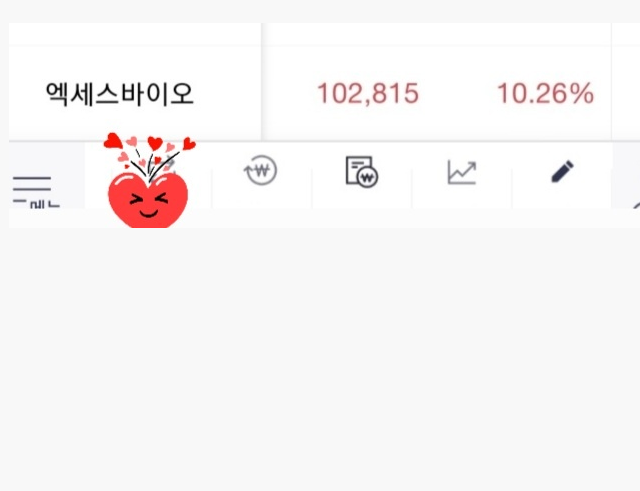Tap the partially visible icon at toolbar's right edge
640x491 pixels.
click(x=637, y=204)
